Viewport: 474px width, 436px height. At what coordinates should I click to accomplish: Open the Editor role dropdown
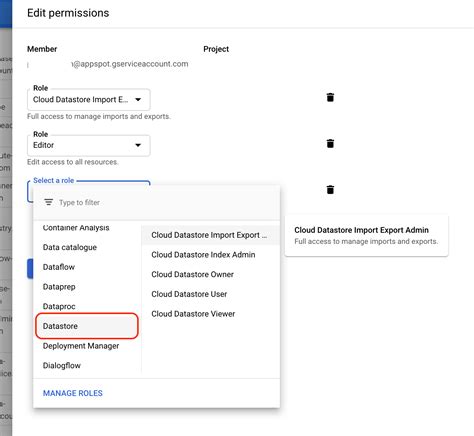tap(88, 145)
